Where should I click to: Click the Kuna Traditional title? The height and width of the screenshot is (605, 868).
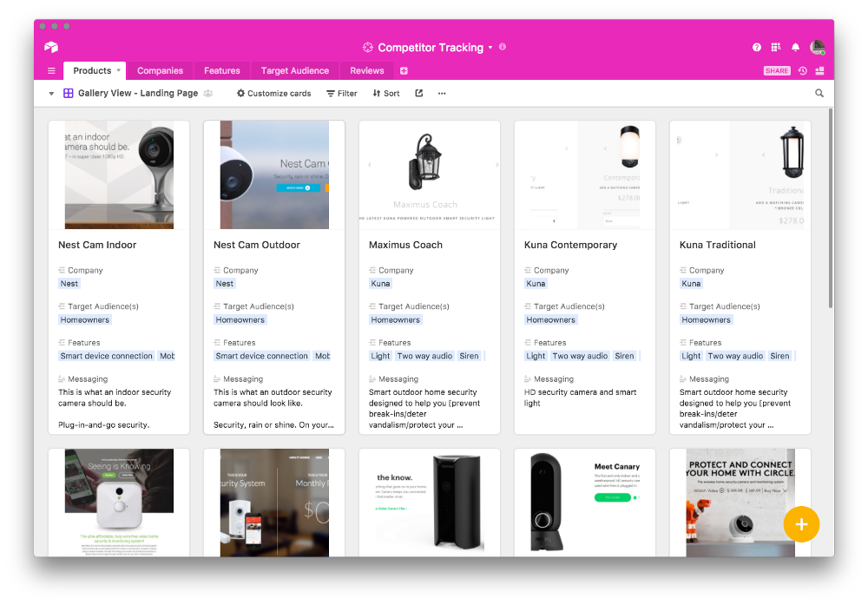coord(718,245)
